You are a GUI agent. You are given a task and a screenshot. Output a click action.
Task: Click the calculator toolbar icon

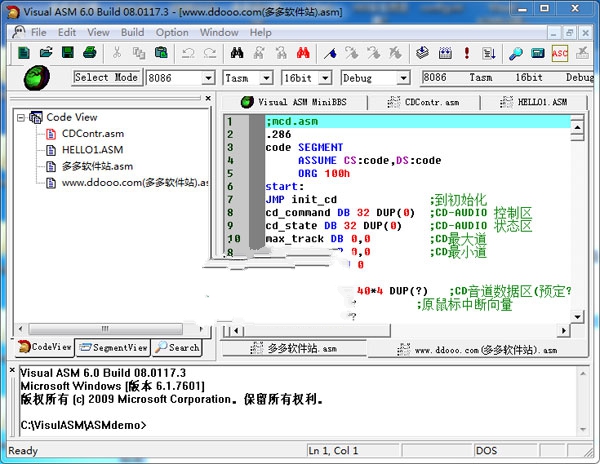point(538,53)
